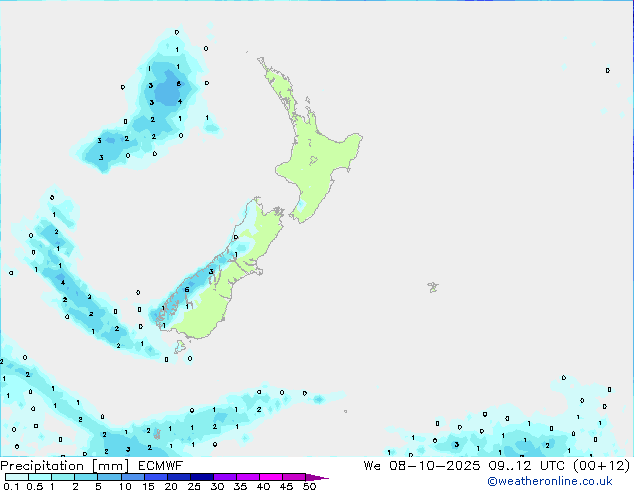This screenshot has width=634, height=490.
Task: Pick the legend swatch between 15 and 20
Action: coord(156,477)
